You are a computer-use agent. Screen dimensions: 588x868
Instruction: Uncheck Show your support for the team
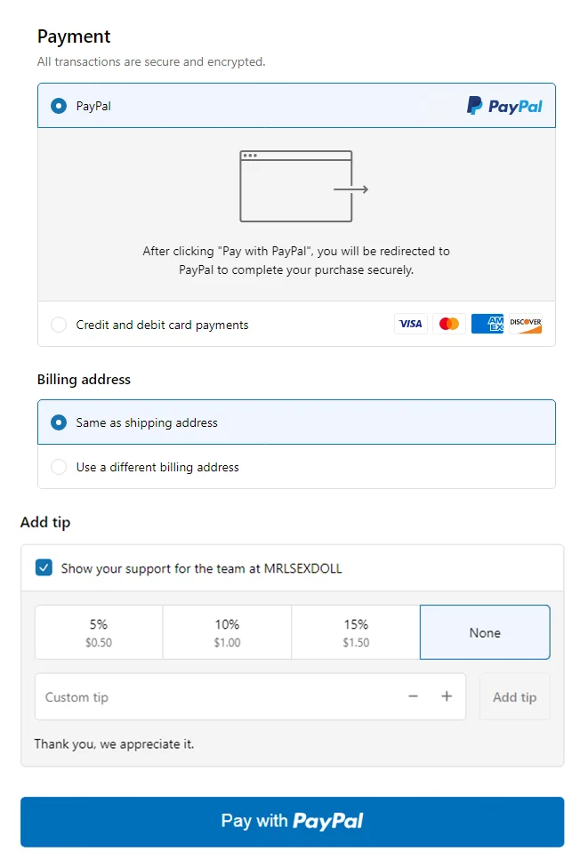tap(44, 567)
